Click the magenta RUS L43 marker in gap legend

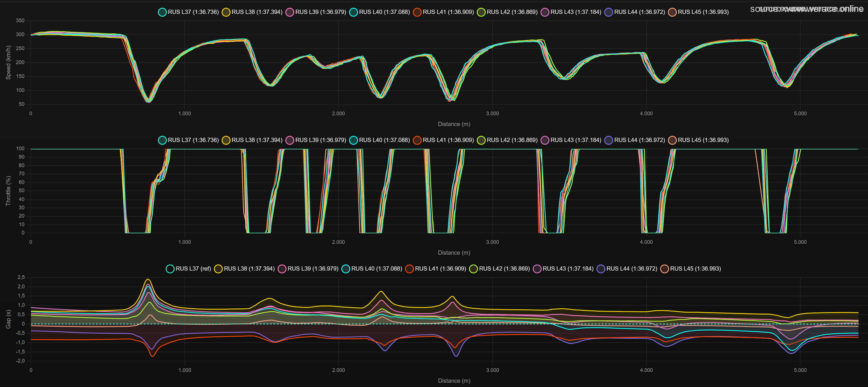click(537, 268)
